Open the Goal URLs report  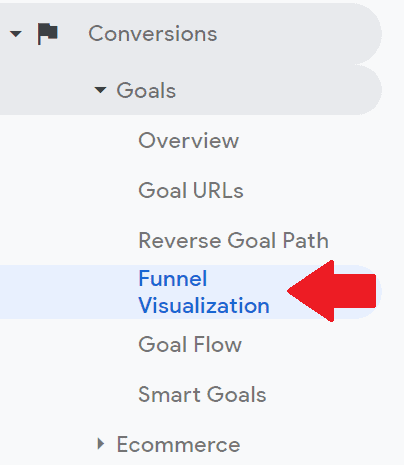coord(191,190)
